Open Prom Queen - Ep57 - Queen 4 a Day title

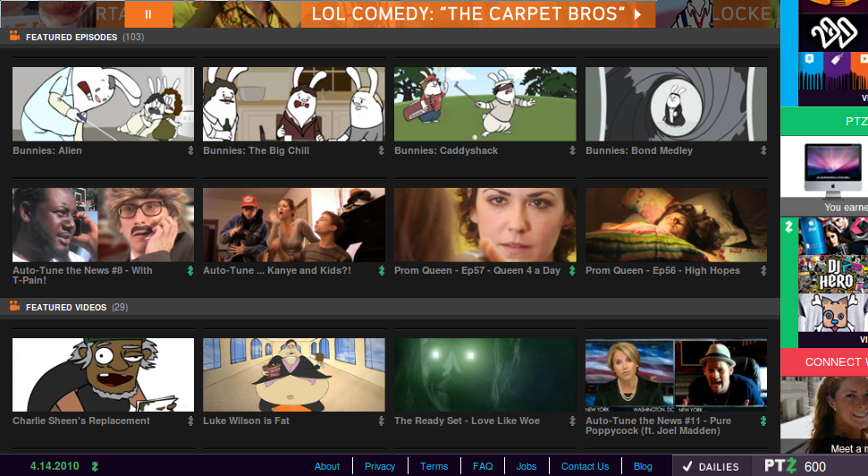(x=477, y=270)
